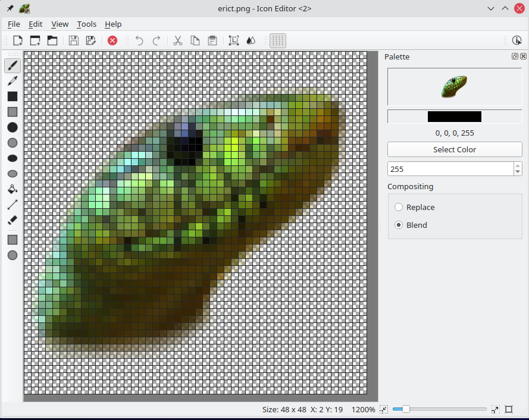Click the zoom slider handle
This screenshot has width=529, height=420.
(x=406, y=409)
